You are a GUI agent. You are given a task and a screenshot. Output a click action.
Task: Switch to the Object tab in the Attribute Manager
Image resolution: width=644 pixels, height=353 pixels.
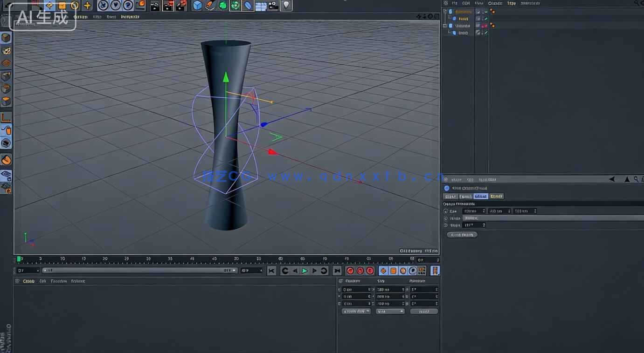[480, 196]
